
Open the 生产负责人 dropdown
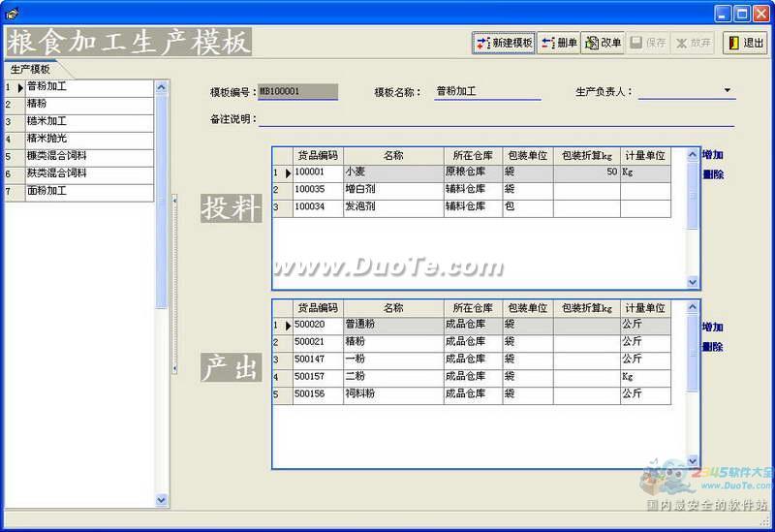pyautogui.click(x=727, y=90)
